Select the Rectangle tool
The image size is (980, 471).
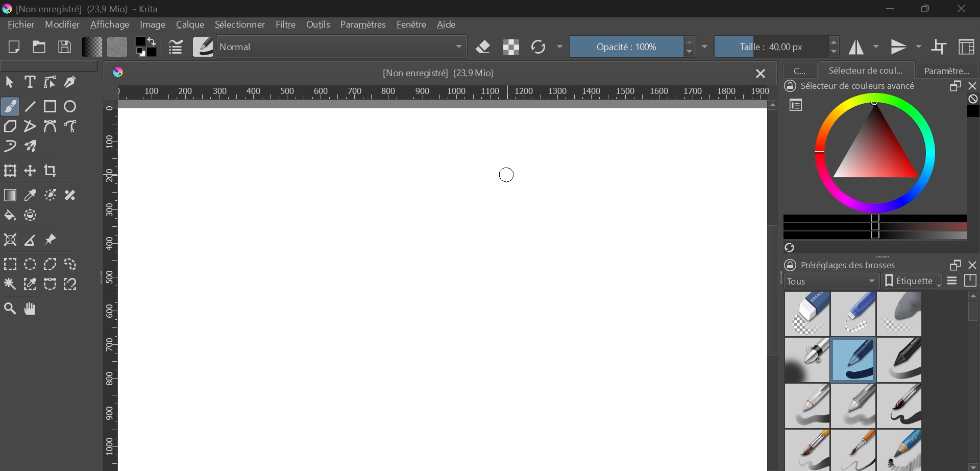[50, 106]
